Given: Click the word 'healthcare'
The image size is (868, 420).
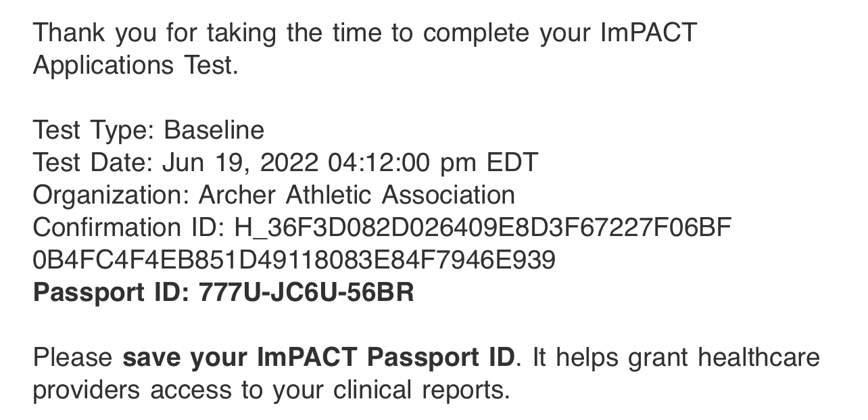Looking at the screenshot, I should coord(758,357).
